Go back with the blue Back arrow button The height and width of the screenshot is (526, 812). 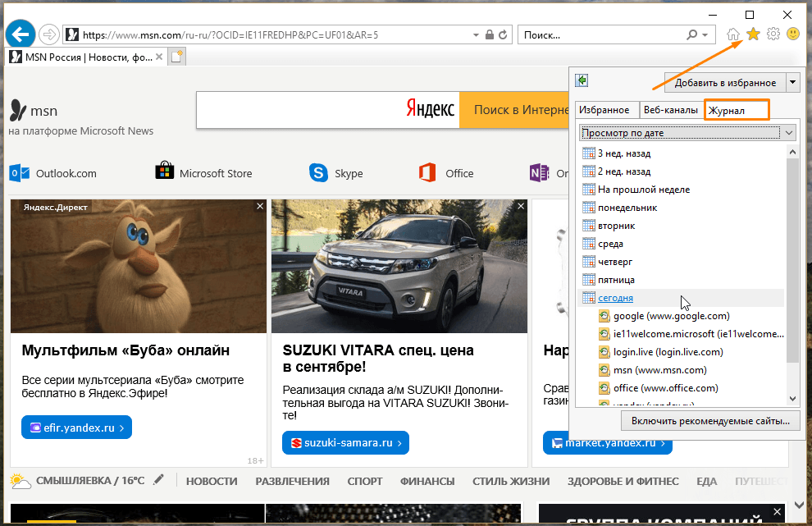tap(21, 34)
